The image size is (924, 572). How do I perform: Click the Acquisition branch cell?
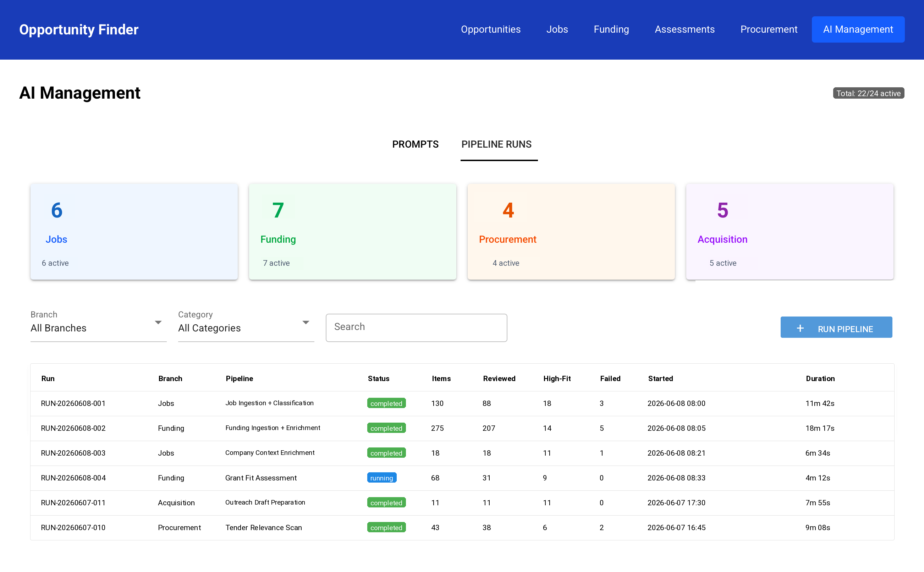176,502
